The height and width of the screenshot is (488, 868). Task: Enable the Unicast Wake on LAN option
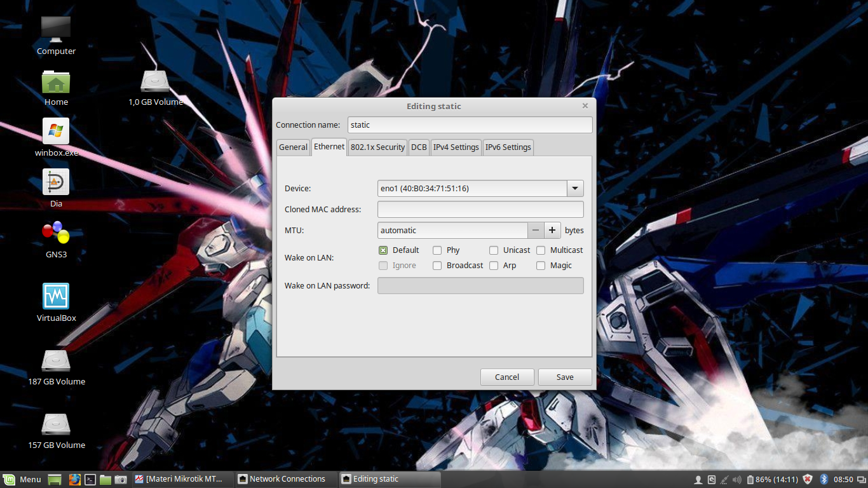[494, 250]
